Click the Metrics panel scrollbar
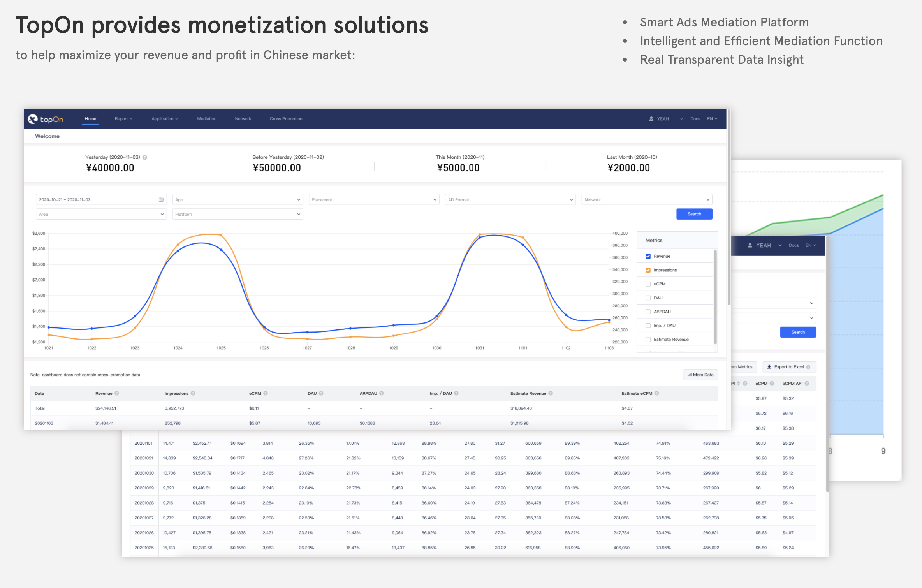The width and height of the screenshot is (922, 588). tap(715, 298)
